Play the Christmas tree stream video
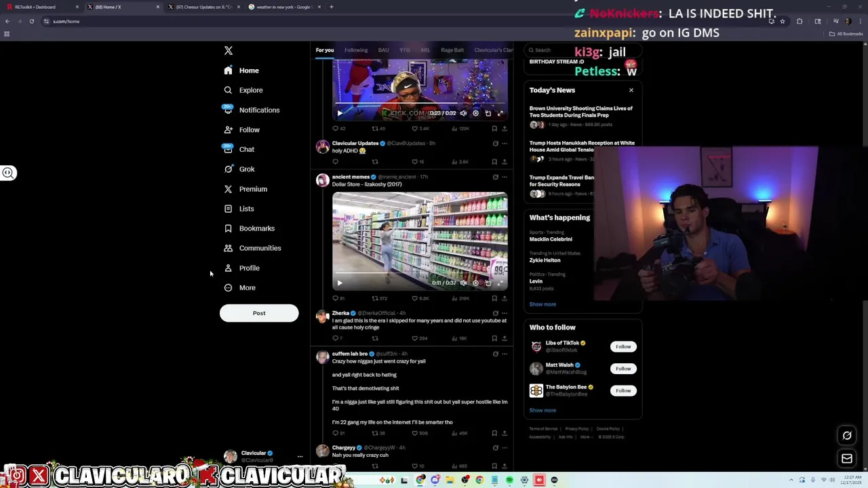The width and height of the screenshot is (868, 488). click(340, 113)
